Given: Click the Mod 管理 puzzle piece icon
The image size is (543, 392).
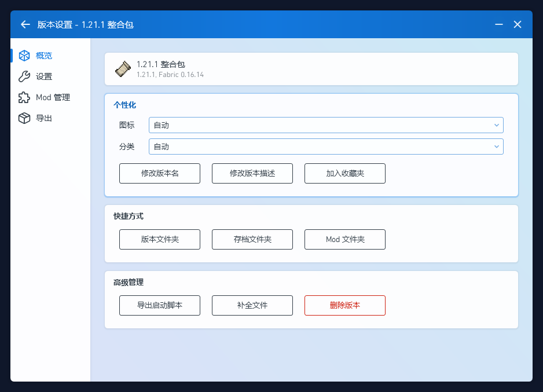Looking at the screenshot, I should 24,97.
